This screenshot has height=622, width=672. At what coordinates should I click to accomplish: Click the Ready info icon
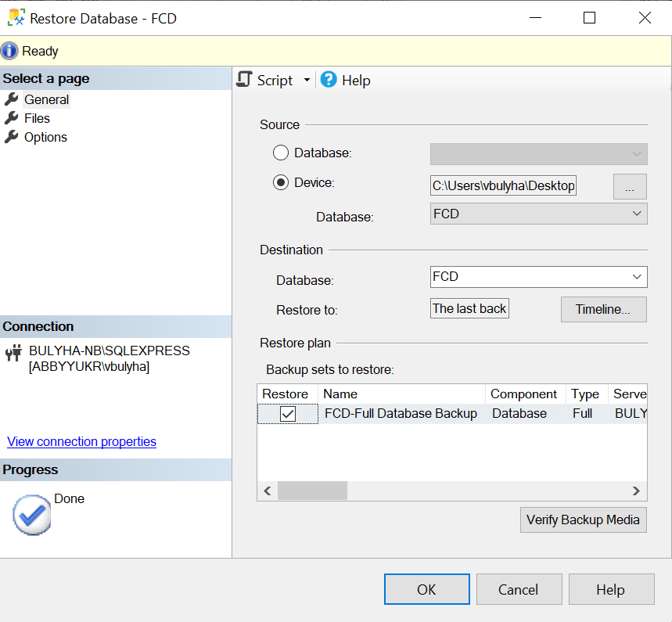pyautogui.click(x=9, y=51)
